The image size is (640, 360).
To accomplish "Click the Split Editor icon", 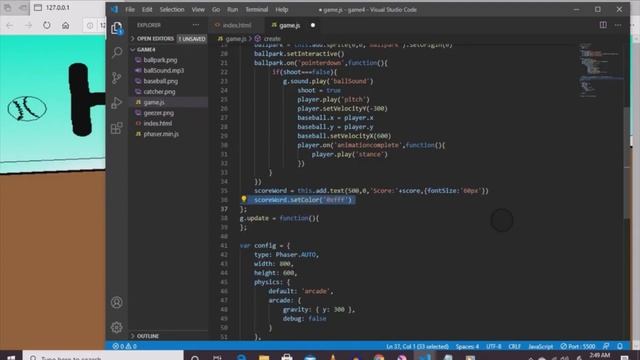I will [x=603, y=25].
